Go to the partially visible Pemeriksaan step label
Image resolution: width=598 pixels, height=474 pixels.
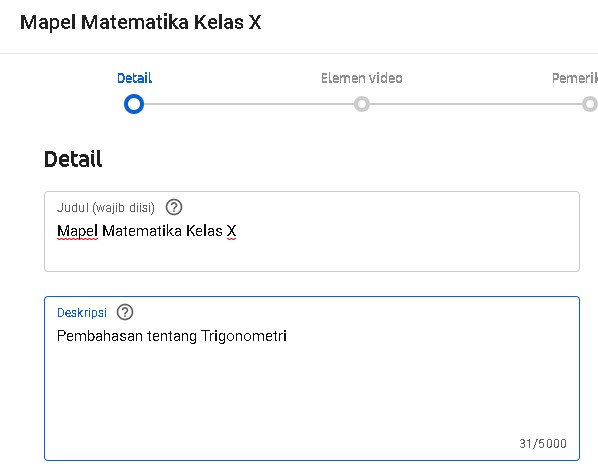coord(575,78)
